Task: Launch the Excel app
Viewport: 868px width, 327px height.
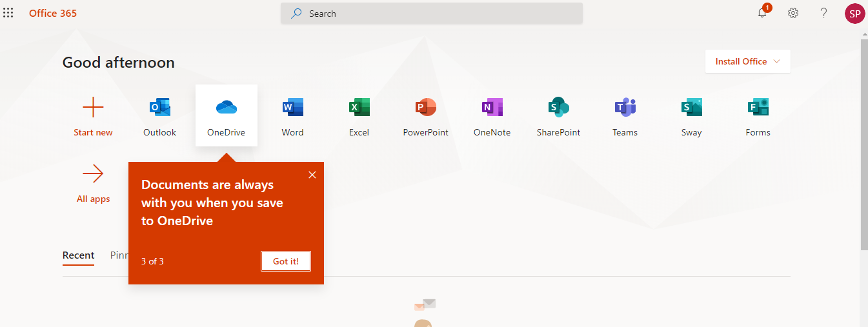Action: pos(359,116)
